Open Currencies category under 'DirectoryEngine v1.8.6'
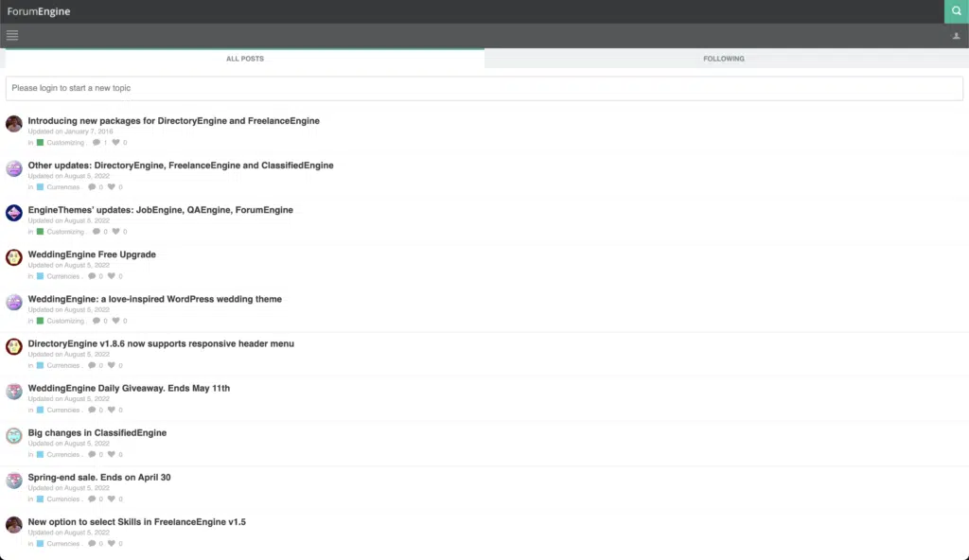The width and height of the screenshot is (969, 560). (x=63, y=365)
